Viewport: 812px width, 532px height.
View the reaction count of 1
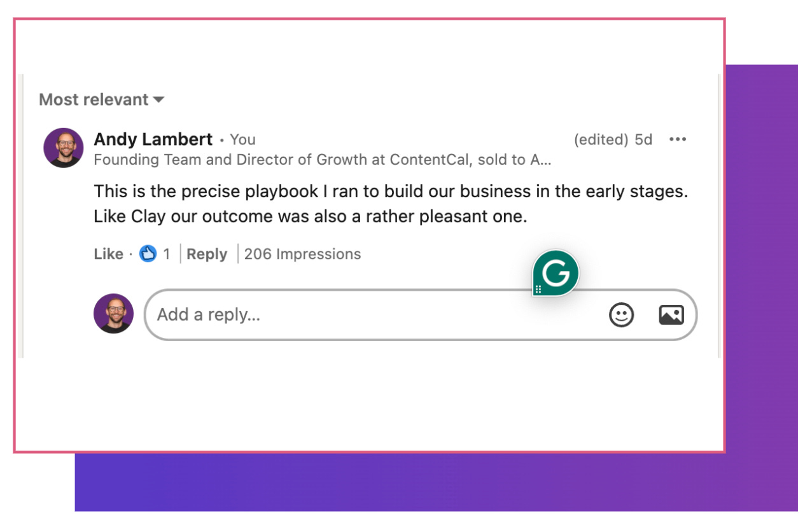click(167, 254)
